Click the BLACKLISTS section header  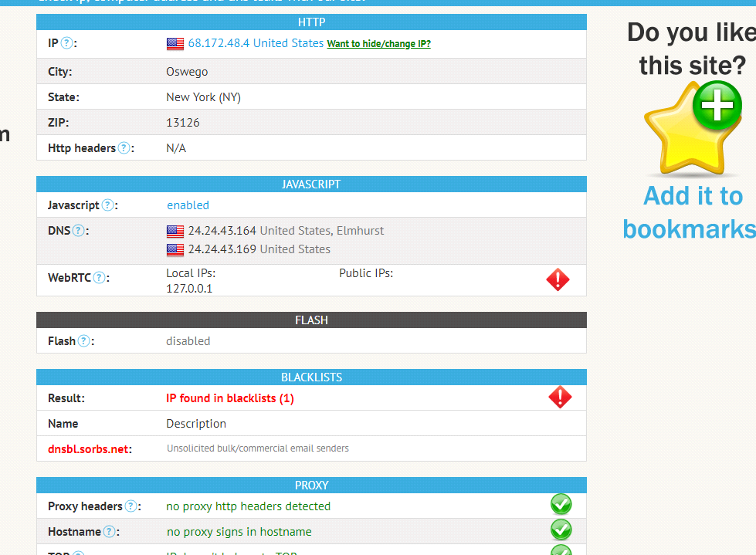tap(311, 377)
